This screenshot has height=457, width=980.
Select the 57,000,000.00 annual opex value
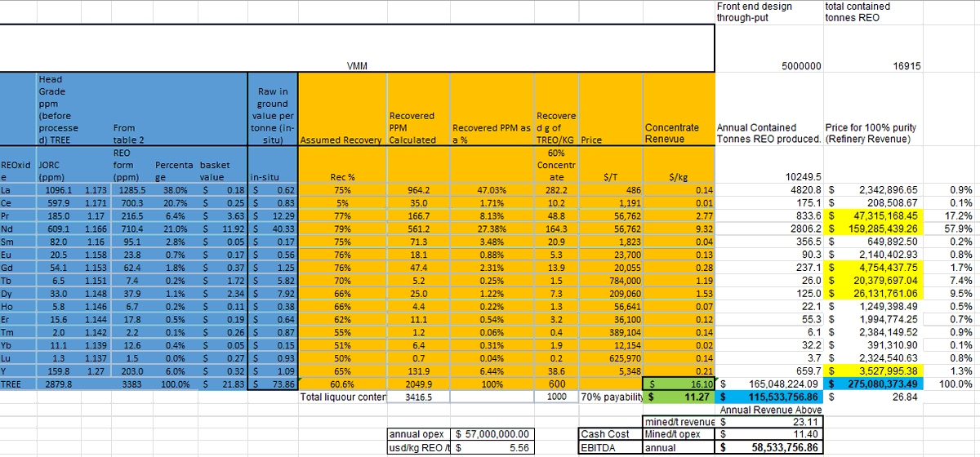coord(498,433)
